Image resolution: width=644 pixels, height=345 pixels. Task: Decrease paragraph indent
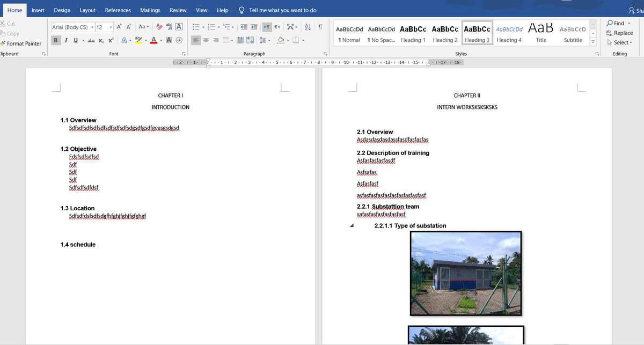pyautogui.click(x=244, y=27)
